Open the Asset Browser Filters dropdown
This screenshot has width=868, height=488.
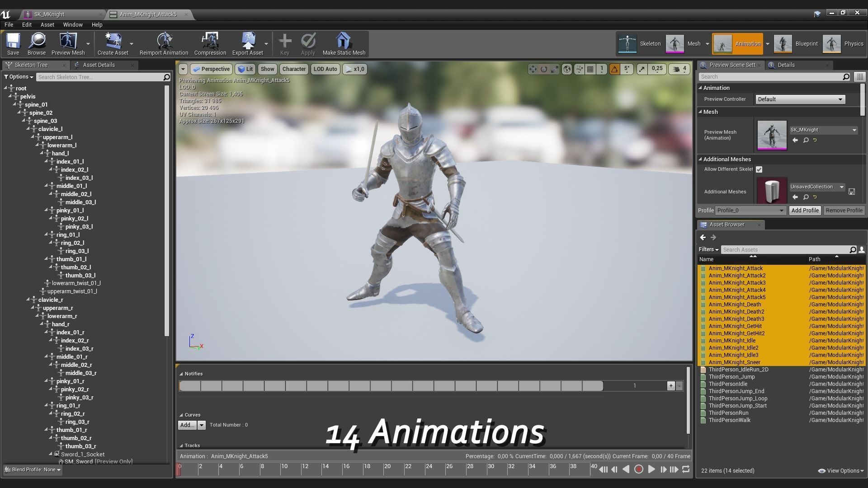[708, 249]
